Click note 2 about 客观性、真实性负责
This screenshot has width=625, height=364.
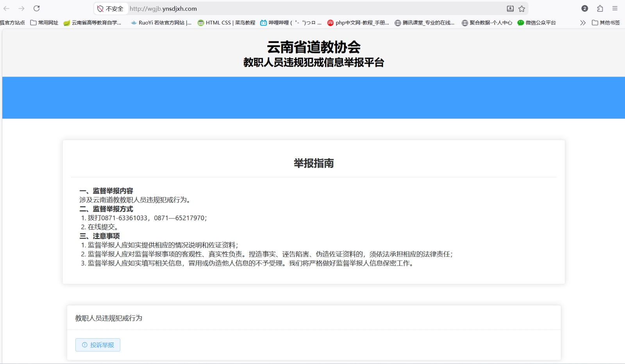(267, 254)
